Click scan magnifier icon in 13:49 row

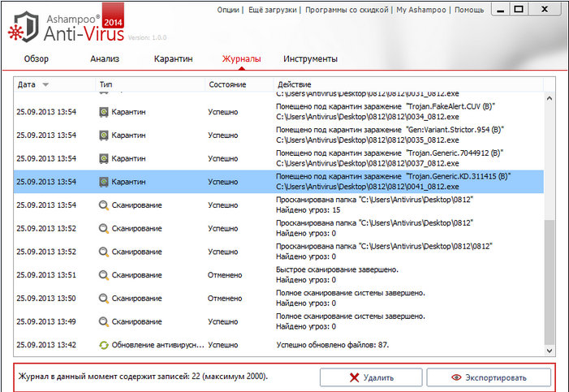tap(104, 321)
